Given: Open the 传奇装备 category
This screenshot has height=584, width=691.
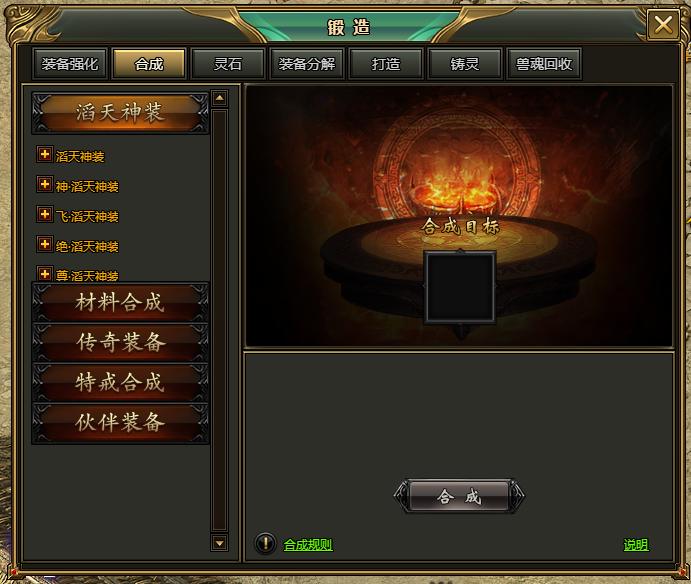Looking at the screenshot, I should pyautogui.click(x=120, y=342).
